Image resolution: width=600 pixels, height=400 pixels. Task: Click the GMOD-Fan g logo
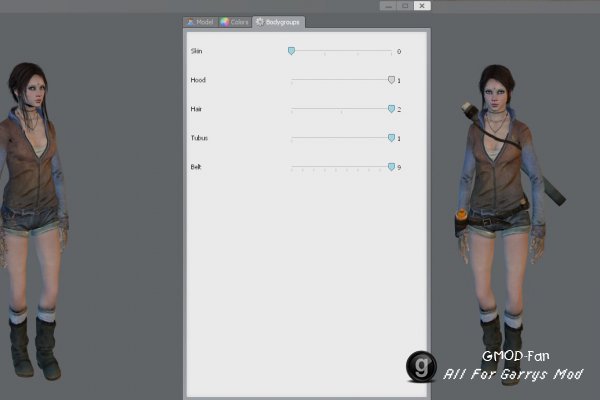[421, 366]
